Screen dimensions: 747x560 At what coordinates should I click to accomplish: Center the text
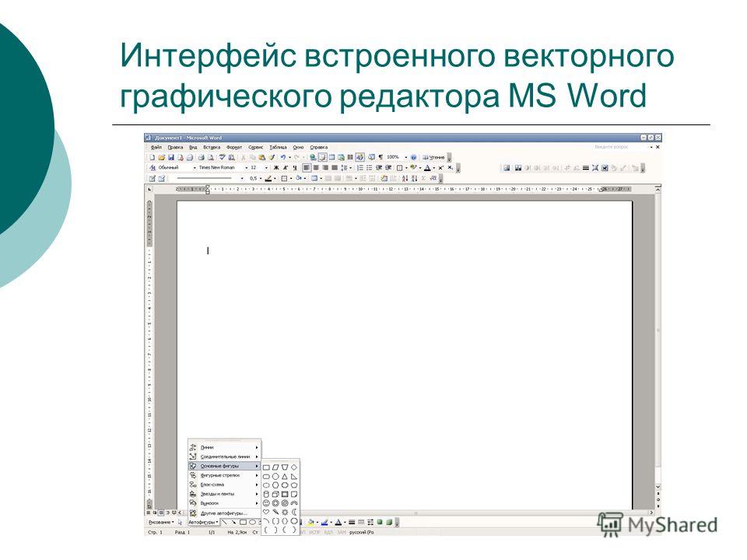316,168
